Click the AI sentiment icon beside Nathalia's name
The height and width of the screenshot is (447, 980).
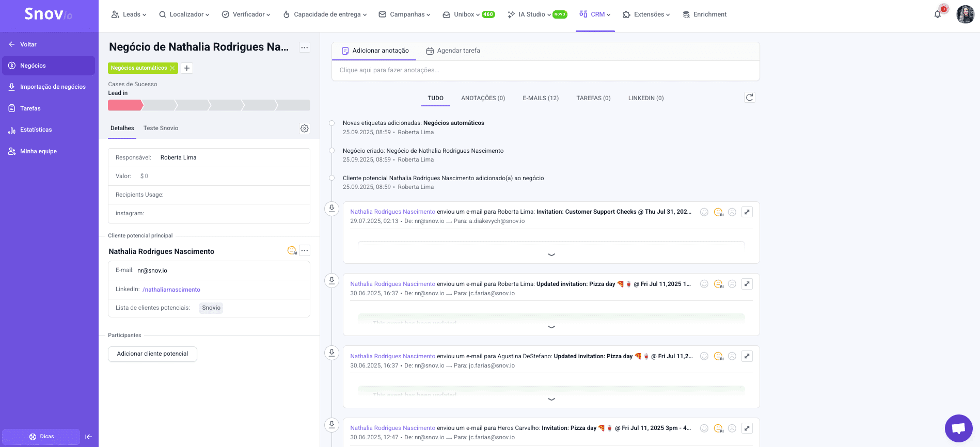pyautogui.click(x=292, y=251)
